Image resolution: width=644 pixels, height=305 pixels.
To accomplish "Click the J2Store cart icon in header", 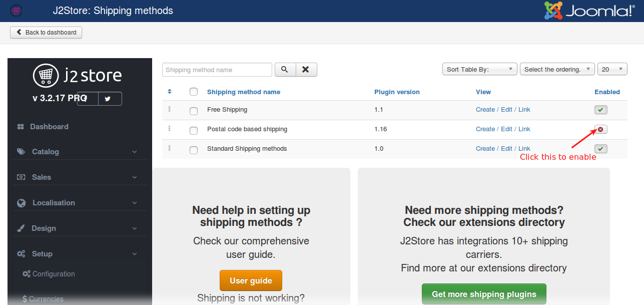I will pos(17,11).
